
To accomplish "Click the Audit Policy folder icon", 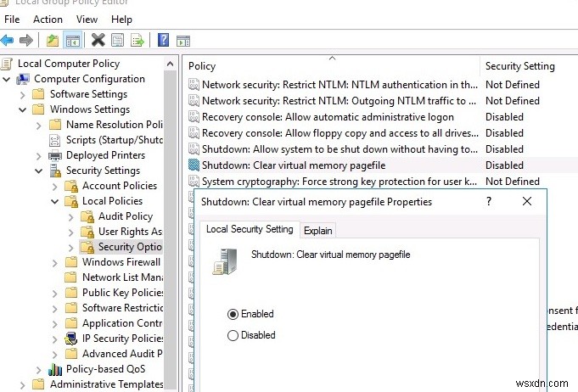I will [x=87, y=216].
